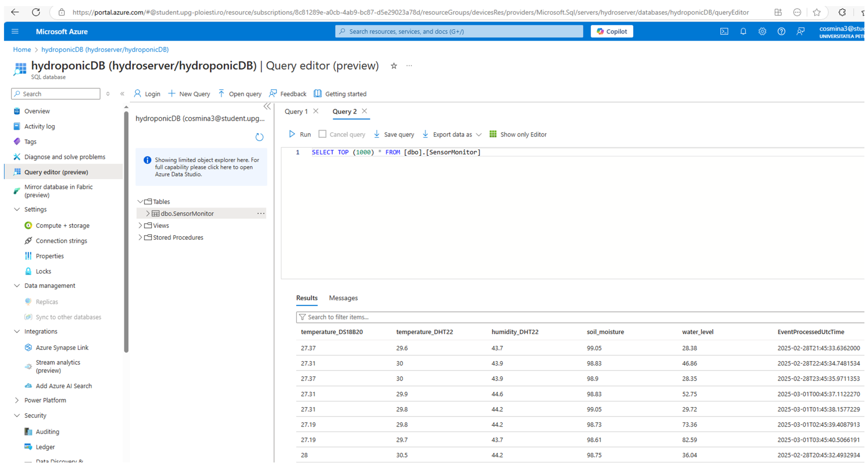Favorite this page with the star icon

coord(394,66)
